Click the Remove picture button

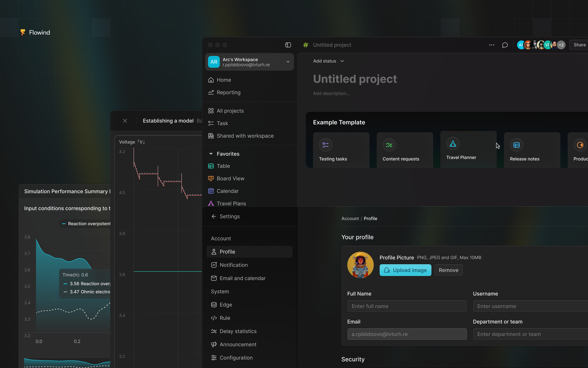449,270
